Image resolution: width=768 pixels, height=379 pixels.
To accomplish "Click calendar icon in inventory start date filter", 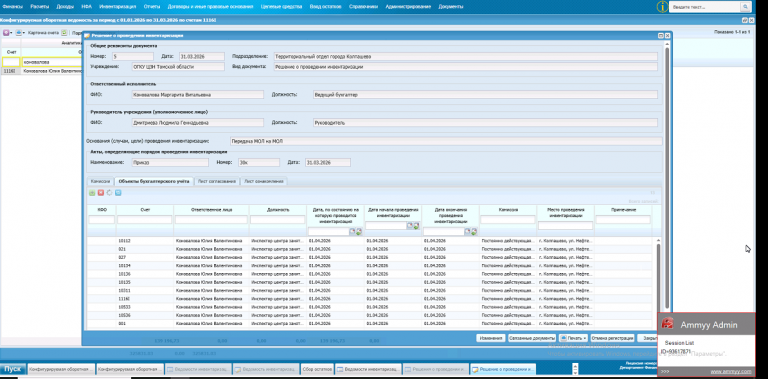I will [x=410, y=226].
